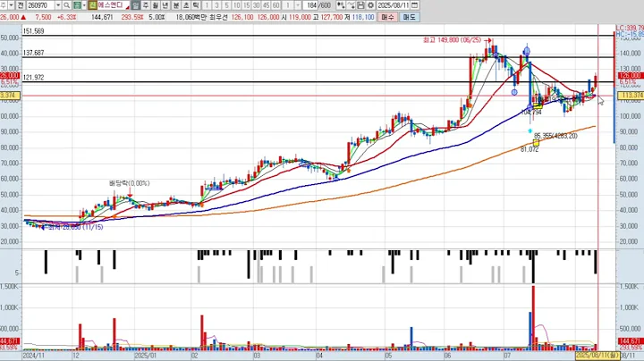Select the weekly (주) period button
Screen dimensions: 644x361
pyautogui.click(x=146, y=5)
